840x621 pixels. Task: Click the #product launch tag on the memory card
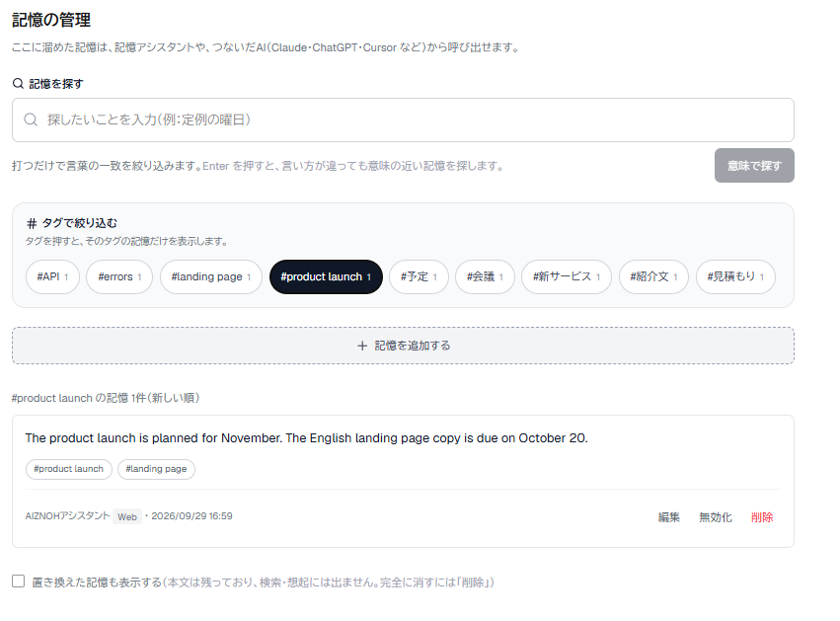coord(68,469)
